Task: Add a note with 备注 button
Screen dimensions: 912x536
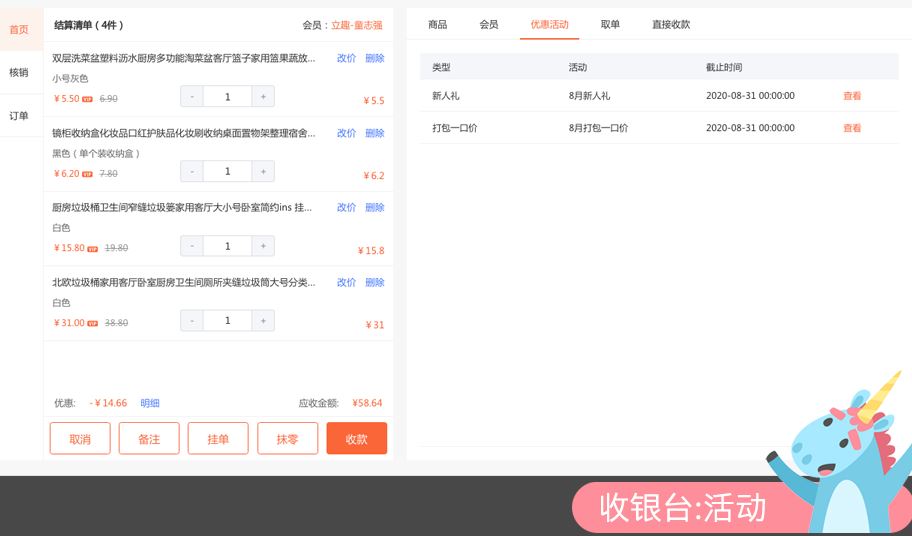Action: tap(149, 439)
